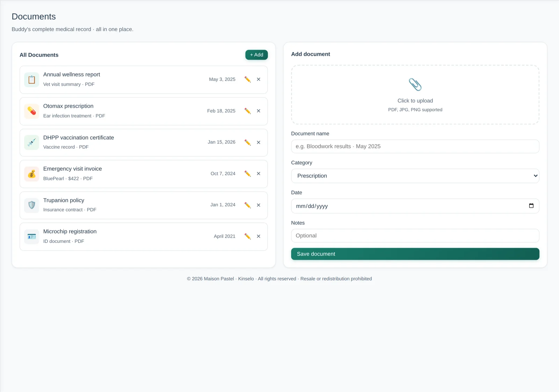Screen dimensions: 559x392
Task: Click the paperclip upload icon
Action: pos(415,84)
